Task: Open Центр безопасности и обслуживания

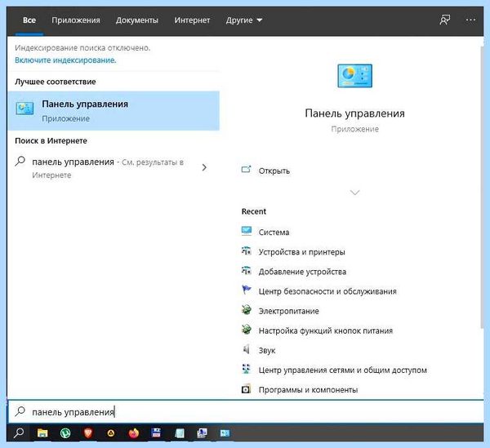Action: 327,291
